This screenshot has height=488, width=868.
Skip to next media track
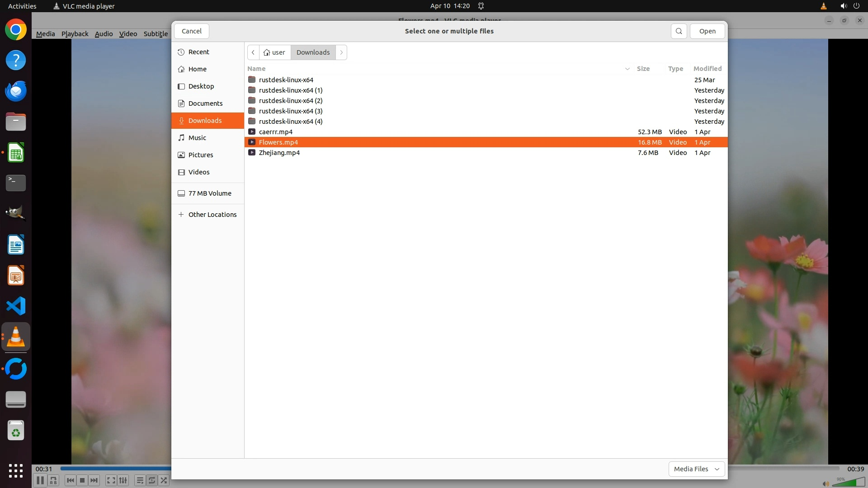coord(94,480)
